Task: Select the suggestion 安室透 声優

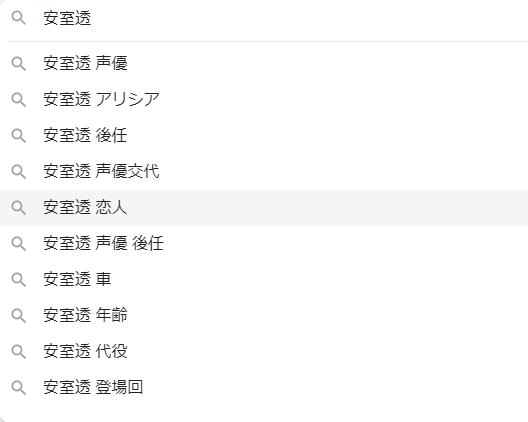Action: 264,63
